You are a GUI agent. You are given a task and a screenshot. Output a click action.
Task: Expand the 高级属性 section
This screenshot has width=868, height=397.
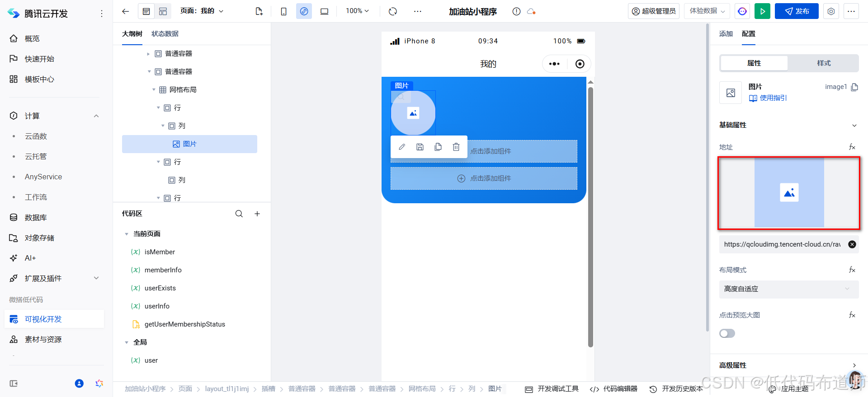coord(854,365)
